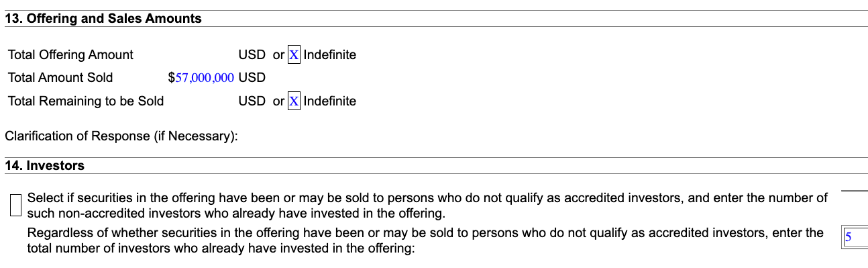Check the non-accredited investors checkbox
Viewport: 868px width, 268px height.
[17, 206]
